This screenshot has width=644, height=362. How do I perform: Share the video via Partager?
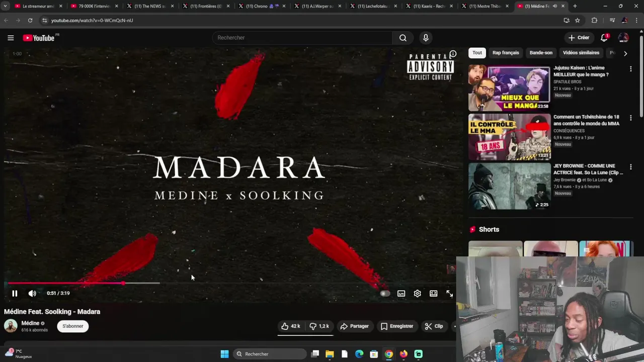pyautogui.click(x=354, y=326)
